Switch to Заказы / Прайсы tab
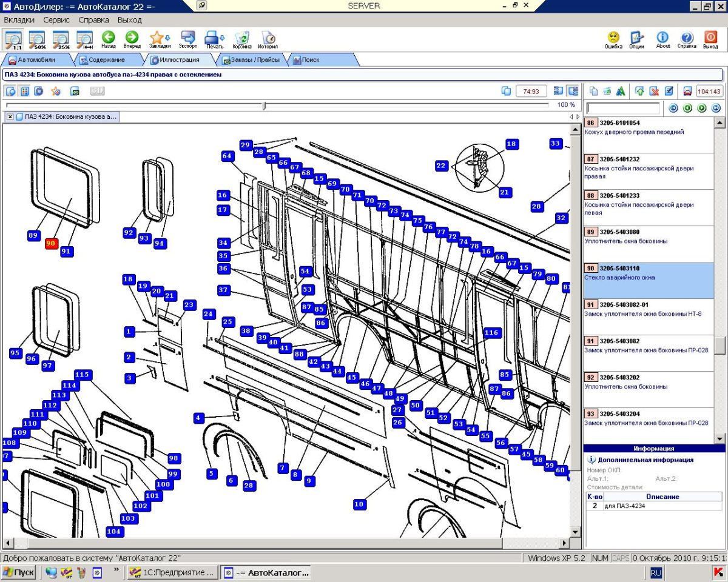The width and height of the screenshot is (728, 582). click(251, 60)
